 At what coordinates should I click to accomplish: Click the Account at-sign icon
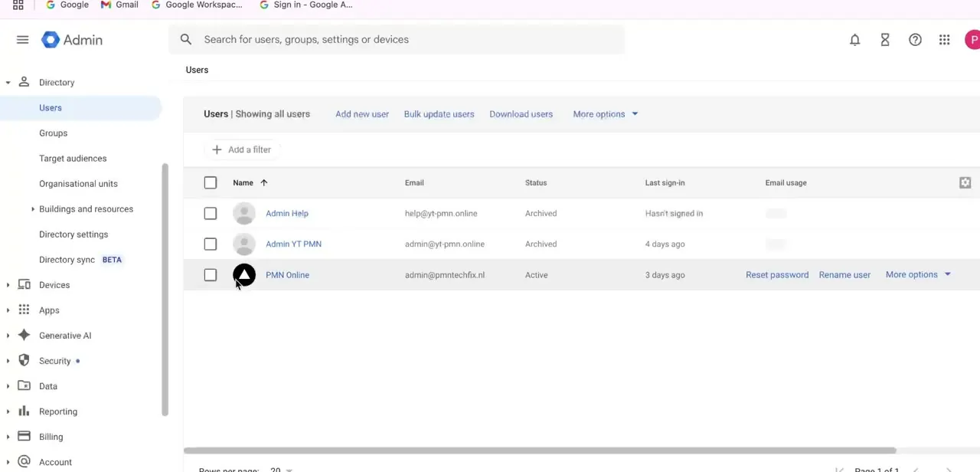click(24, 461)
